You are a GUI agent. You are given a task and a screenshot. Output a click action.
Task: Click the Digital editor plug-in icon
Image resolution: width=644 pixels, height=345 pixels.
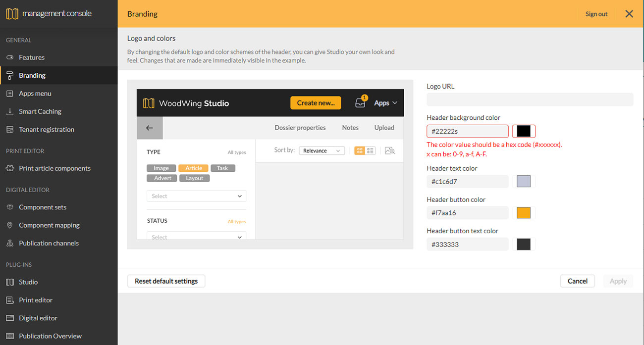(10, 318)
